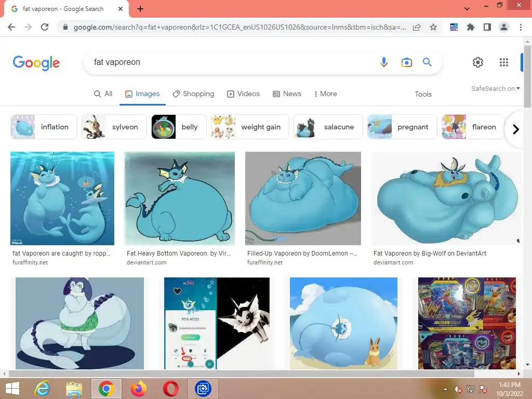Click the Google logo
The image size is (532, 399).
pos(36,63)
